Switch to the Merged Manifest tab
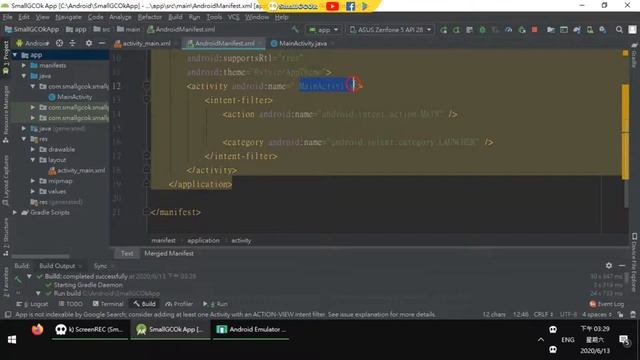The width and height of the screenshot is (640, 360). tap(169, 253)
